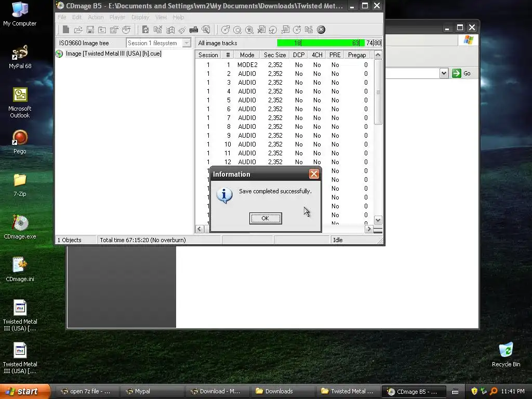The image size is (532, 399).
Task: Select Image [Twisted Metal III (USA) [h].cue] tree item
Action: click(113, 54)
